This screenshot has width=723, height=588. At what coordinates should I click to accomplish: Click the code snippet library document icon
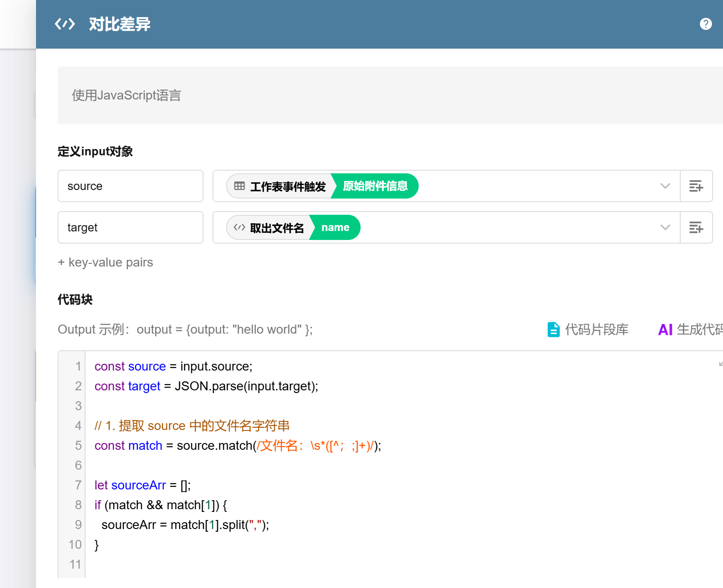553,330
